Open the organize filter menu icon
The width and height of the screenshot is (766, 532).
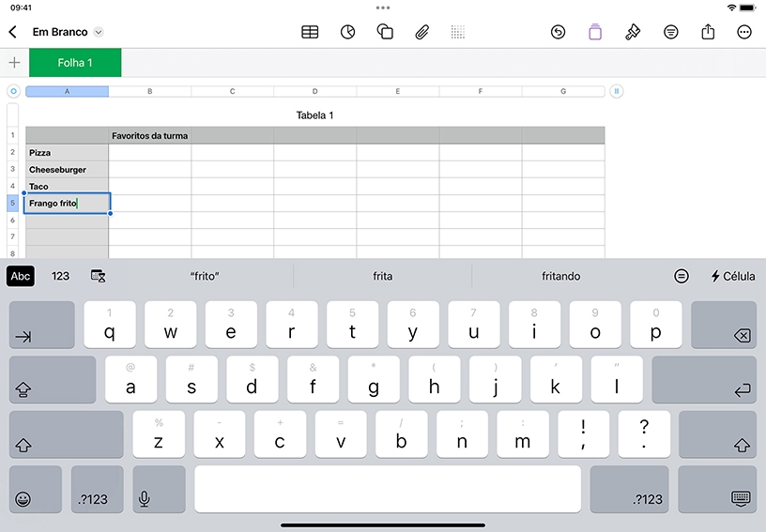pyautogui.click(x=671, y=32)
